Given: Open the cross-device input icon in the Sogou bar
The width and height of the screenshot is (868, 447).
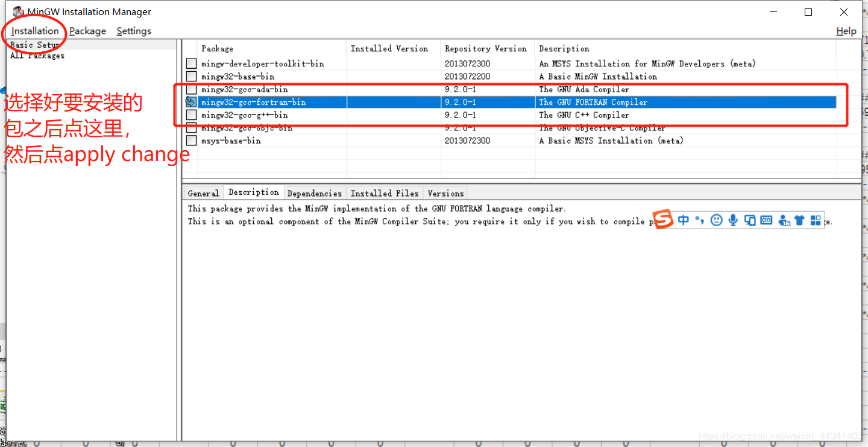Looking at the screenshot, I should (x=750, y=220).
